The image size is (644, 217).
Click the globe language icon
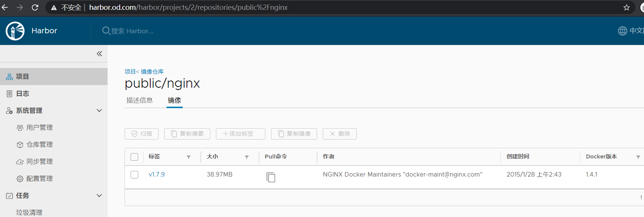coord(622,31)
